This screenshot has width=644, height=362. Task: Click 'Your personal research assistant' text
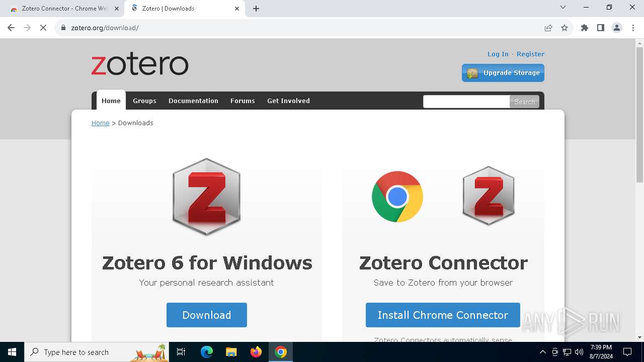point(207,283)
